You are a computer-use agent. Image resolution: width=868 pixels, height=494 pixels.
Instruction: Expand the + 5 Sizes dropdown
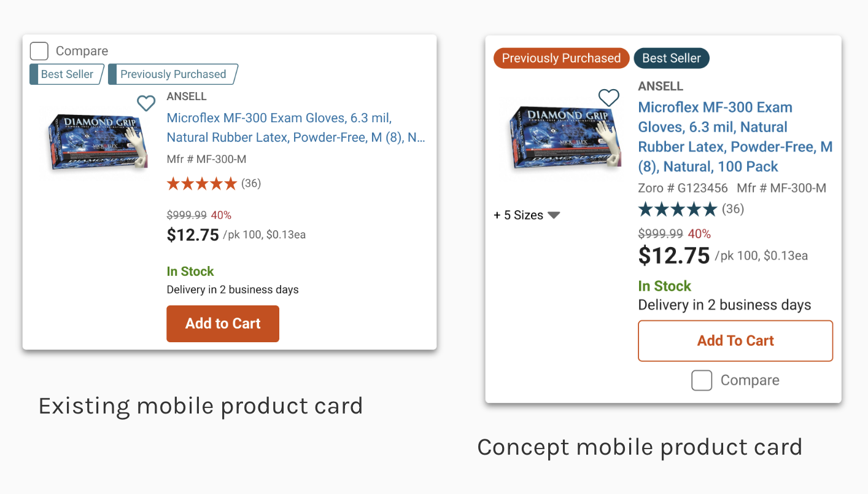(527, 215)
